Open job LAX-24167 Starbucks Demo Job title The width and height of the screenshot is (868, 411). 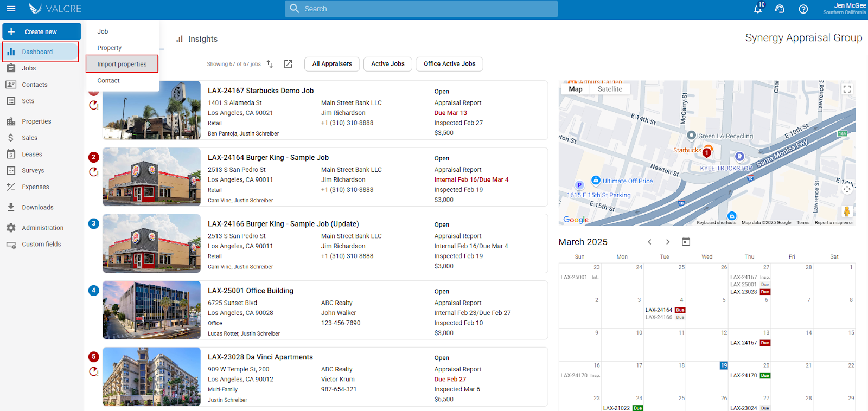pyautogui.click(x=260, y=91)
